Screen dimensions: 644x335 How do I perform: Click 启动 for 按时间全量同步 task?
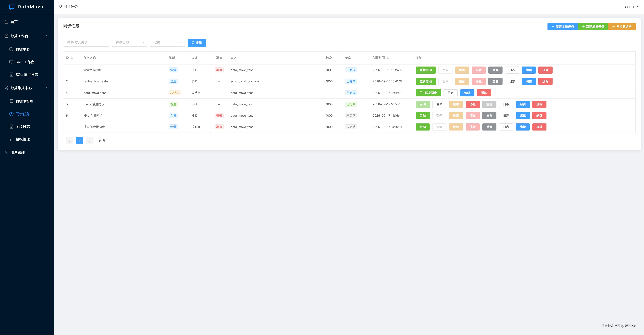(x=423, y=127)
